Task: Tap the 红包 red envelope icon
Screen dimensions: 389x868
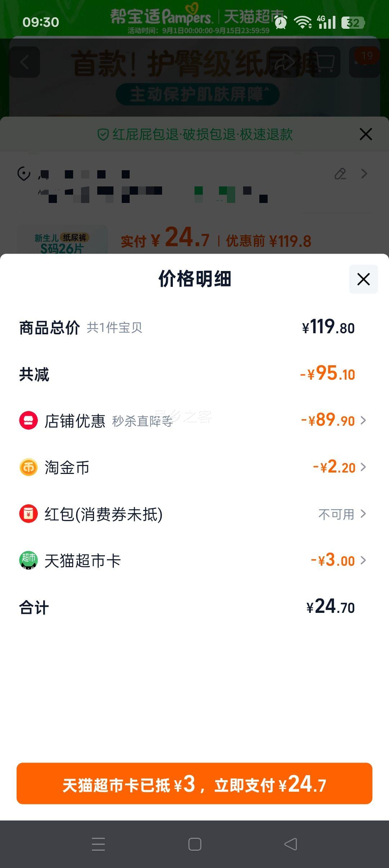Action: coord(28,514)
